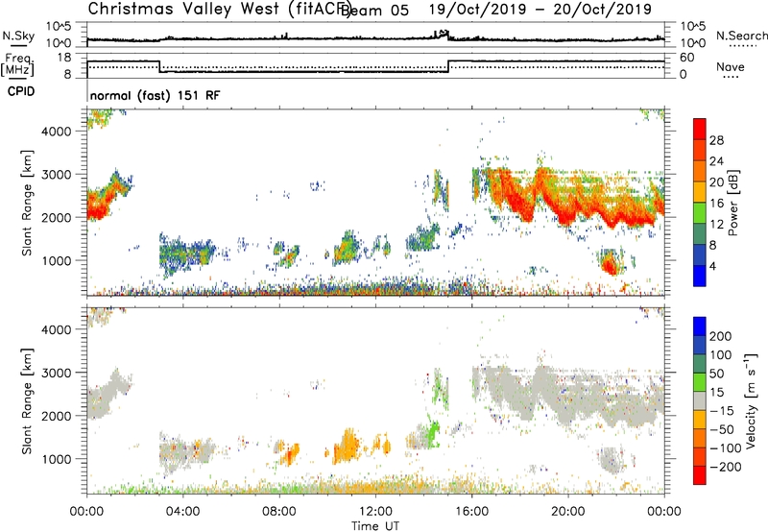Image resolution: width=768 pixels, height=532 pixels.
Task: Click the frequency step-up at 15:00 UT
Action: coord(448,66)
